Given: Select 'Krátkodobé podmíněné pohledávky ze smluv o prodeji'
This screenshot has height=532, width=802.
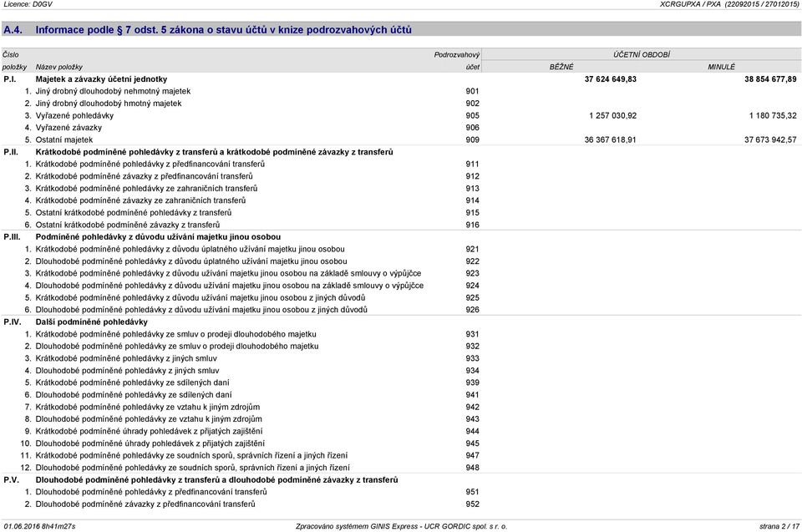Looking at the screenshot, I should 176,335.
